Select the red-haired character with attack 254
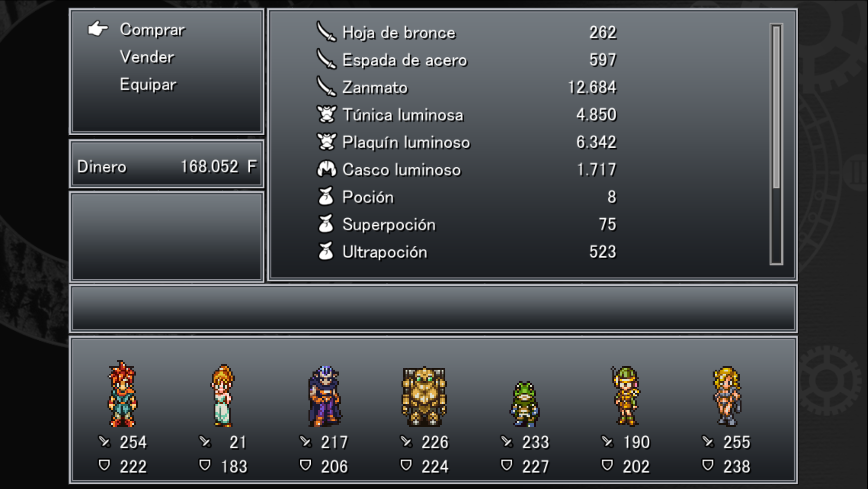 point(122,394)
